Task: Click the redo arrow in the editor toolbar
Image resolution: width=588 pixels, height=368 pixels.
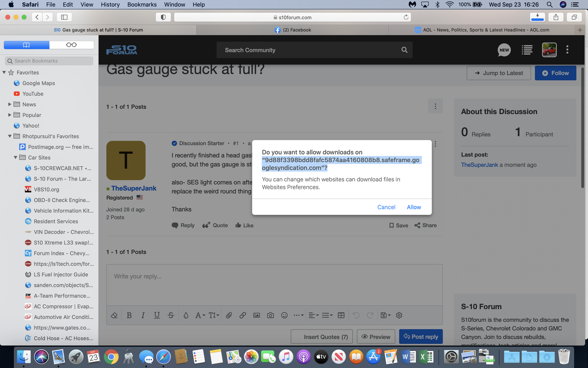Action: [370, 315]
